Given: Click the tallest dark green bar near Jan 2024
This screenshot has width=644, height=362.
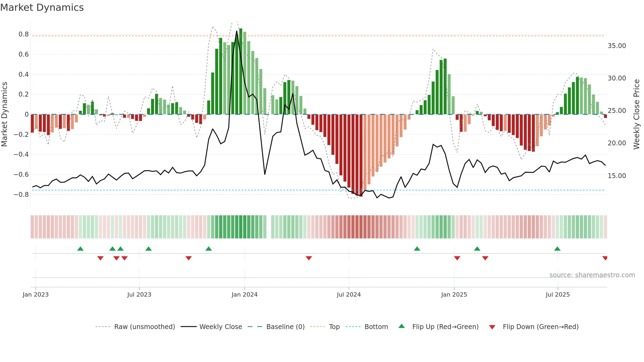Looking at the screenshot, I should point(241,71).
